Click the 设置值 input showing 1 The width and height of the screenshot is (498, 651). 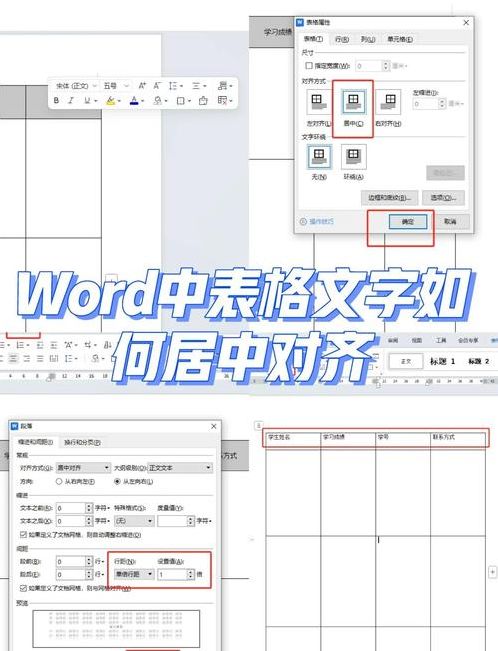172,575
